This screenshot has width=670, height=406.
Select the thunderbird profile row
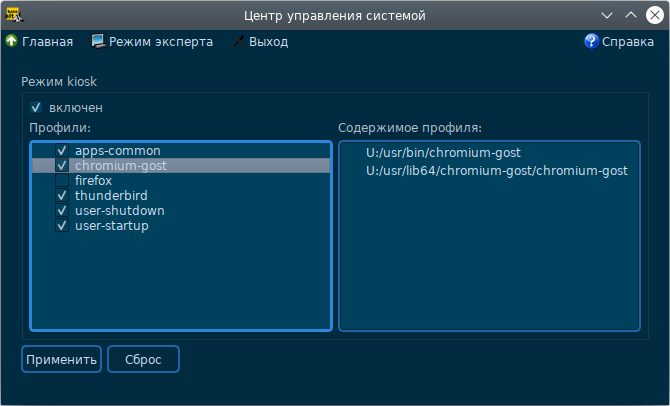pyautogui.click(x=181, y=195)
